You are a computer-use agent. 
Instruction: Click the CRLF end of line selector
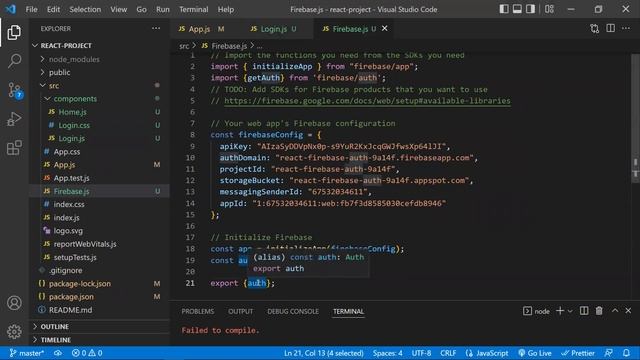click(x=448, y=353)
